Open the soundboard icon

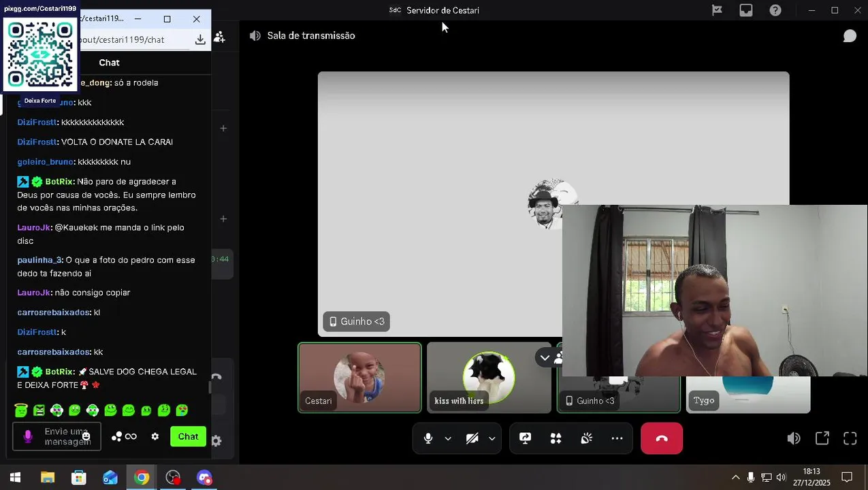click(586, 438)
